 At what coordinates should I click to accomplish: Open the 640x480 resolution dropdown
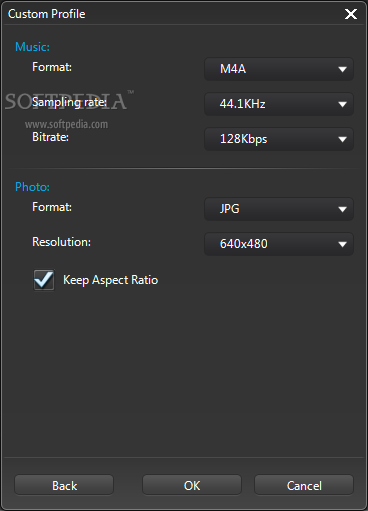(279, 244)
